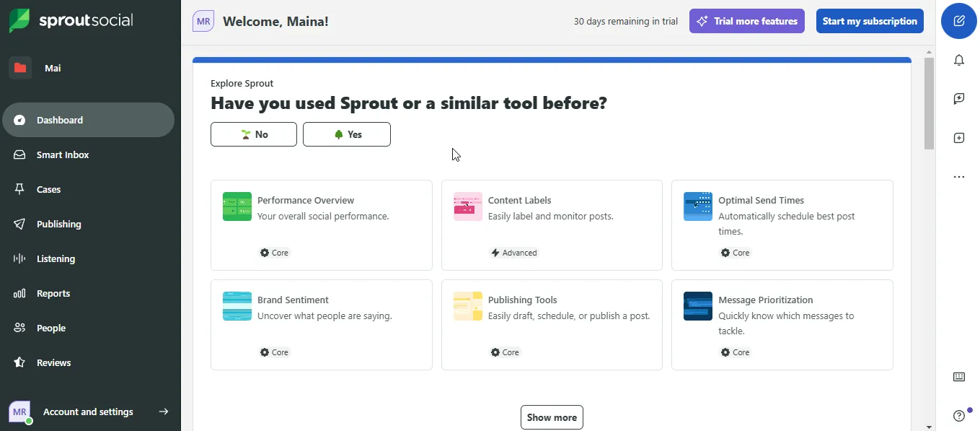Click the chat lightning icon in right rail

959,99
